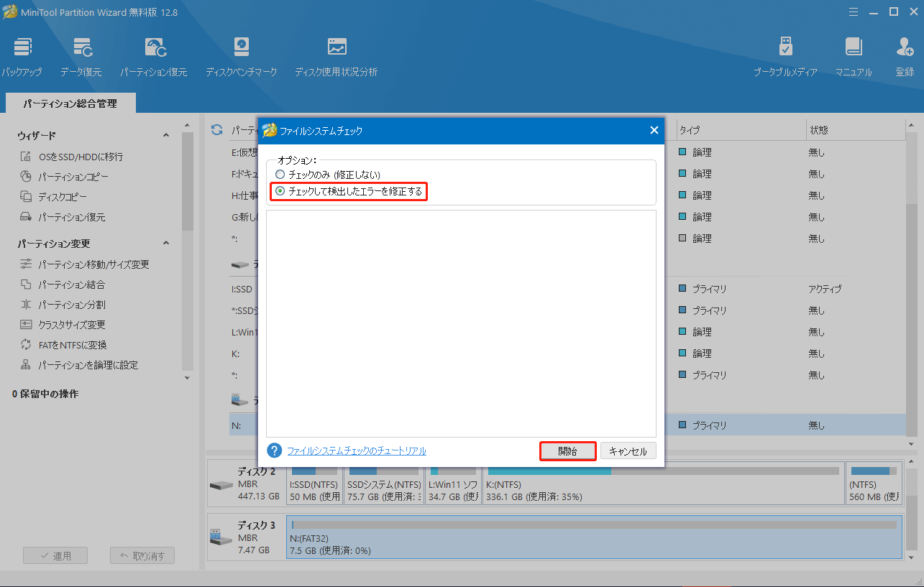924x587 pixels.
Task: Select the チェックのみ (修正しない) radio option
Action: click(328, 175)
